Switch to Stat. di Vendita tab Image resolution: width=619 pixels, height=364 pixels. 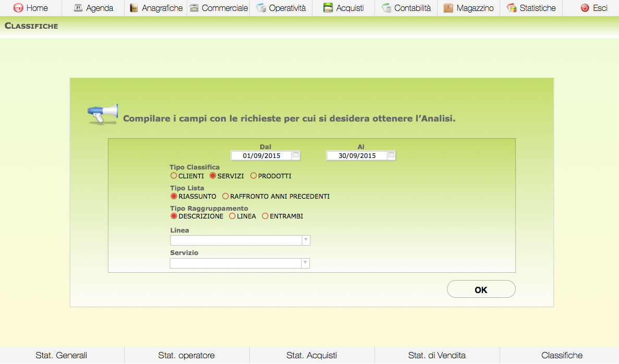(x=436, y=355)
